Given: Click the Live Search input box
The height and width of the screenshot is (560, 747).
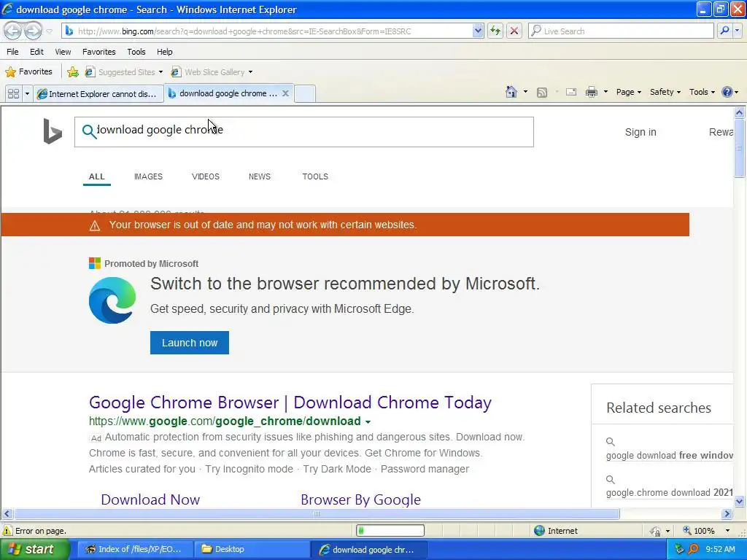Looking at the screenshot, I should click(621, 31).
